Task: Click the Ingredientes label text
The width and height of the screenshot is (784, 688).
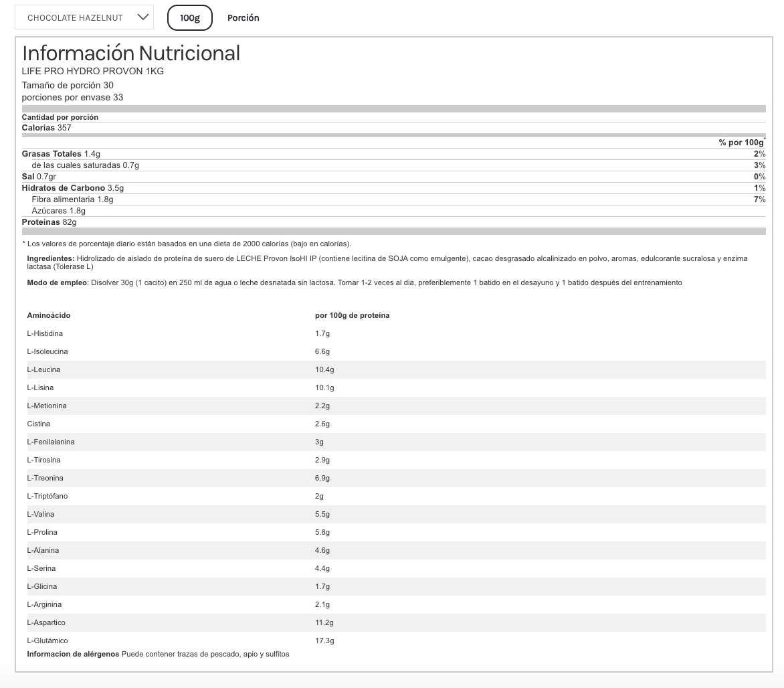Action: tap(51, 258)
